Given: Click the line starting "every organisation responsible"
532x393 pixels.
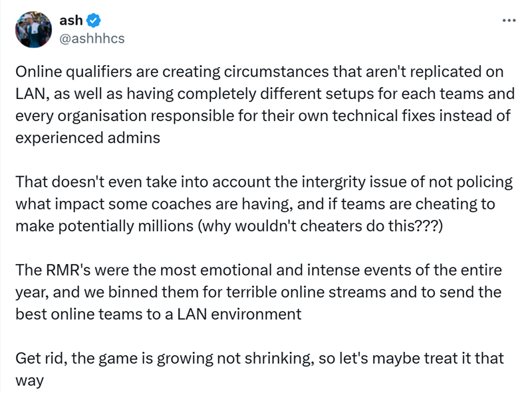Looking at the screenshot, I should (x=263, y=116).
